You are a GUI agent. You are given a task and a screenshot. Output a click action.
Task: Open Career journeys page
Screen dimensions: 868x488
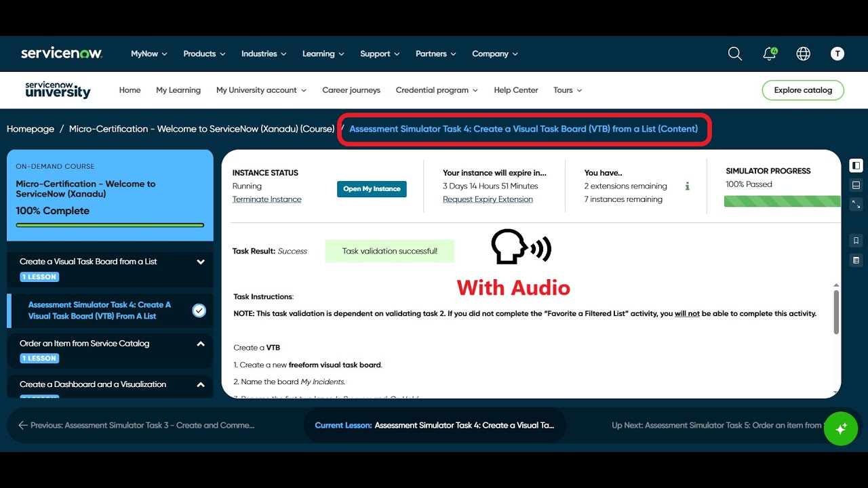[351, 90]
